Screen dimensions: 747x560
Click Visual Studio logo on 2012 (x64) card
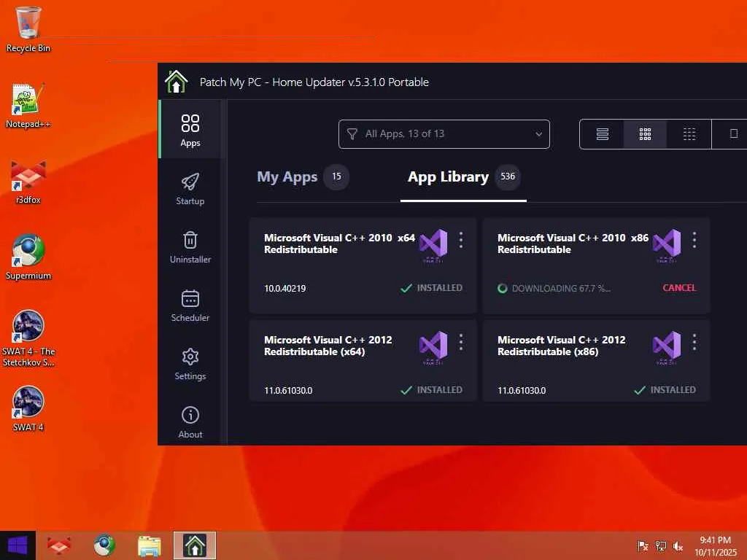433,347
